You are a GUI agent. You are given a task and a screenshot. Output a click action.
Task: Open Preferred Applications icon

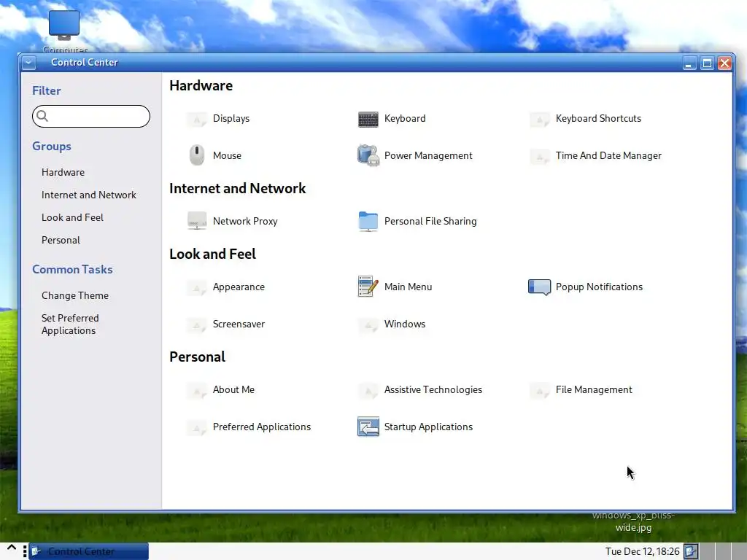click(x=196, y=427)
